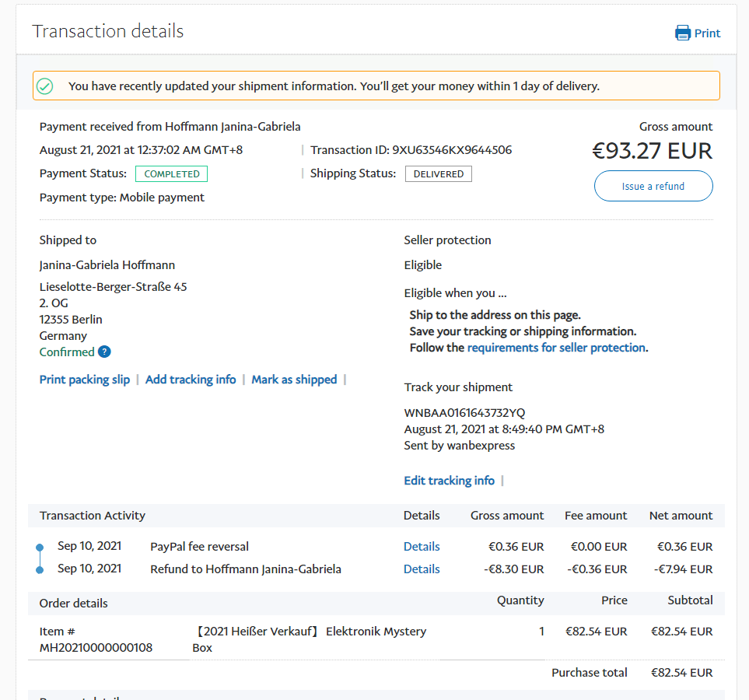Click the €93.27 EUR gross amount
The height and width of the screenshot is (700, 749).
(652, 151)
